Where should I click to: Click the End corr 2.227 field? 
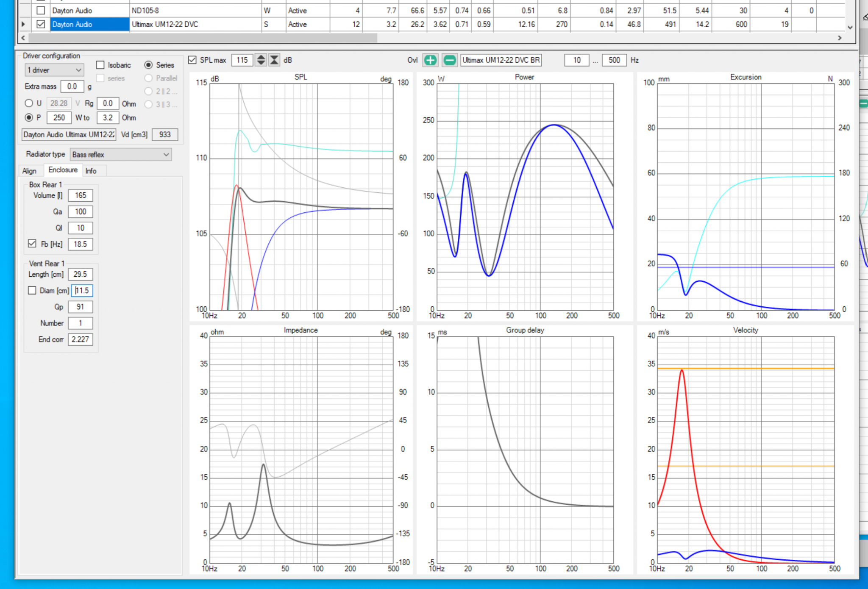coord(81,339)
